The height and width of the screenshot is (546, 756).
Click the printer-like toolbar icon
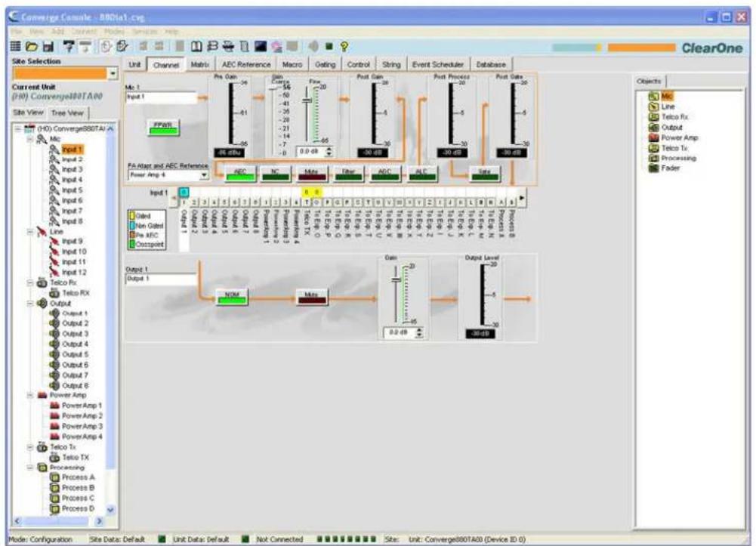click(228, 46)
